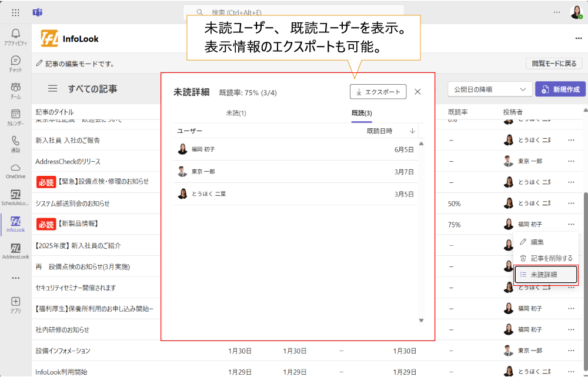Expand the 公開日の降順 sort dropdown
This screenshot has width=588, height=377.
489,89
